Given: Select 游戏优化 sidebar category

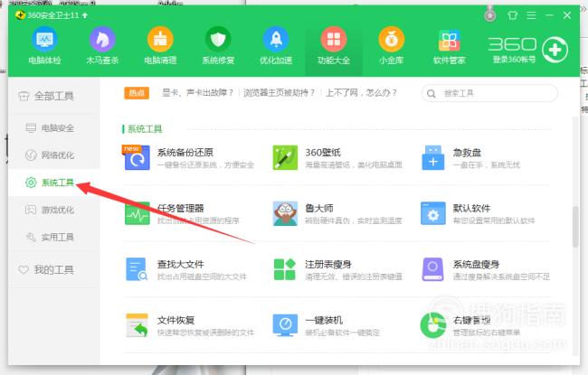Looking at the screenshot, I should click(x=54, y=210).
